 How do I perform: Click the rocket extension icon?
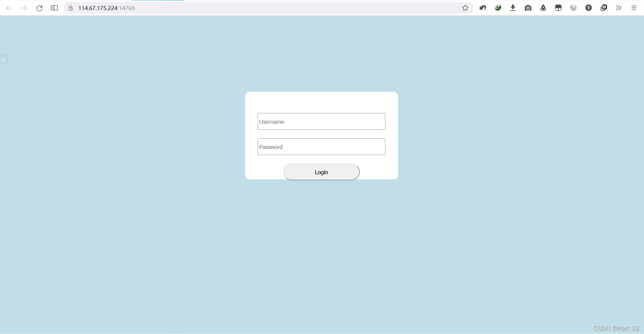pos(543,8)
